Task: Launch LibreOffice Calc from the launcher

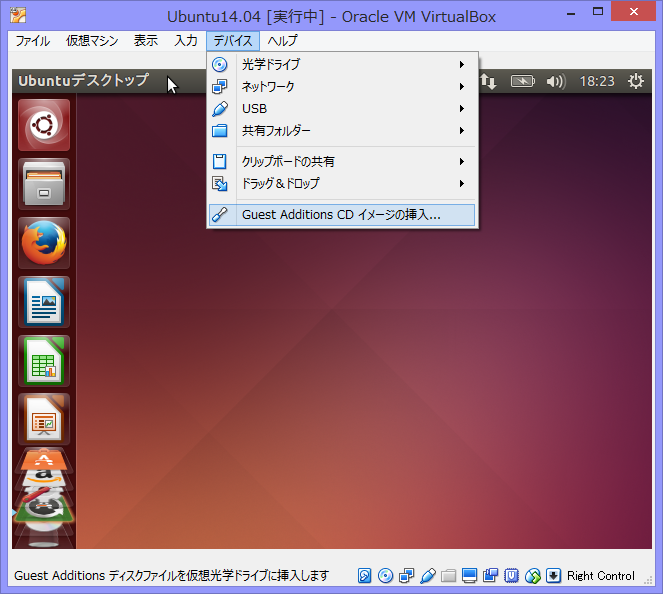Action: click(44, 361)
